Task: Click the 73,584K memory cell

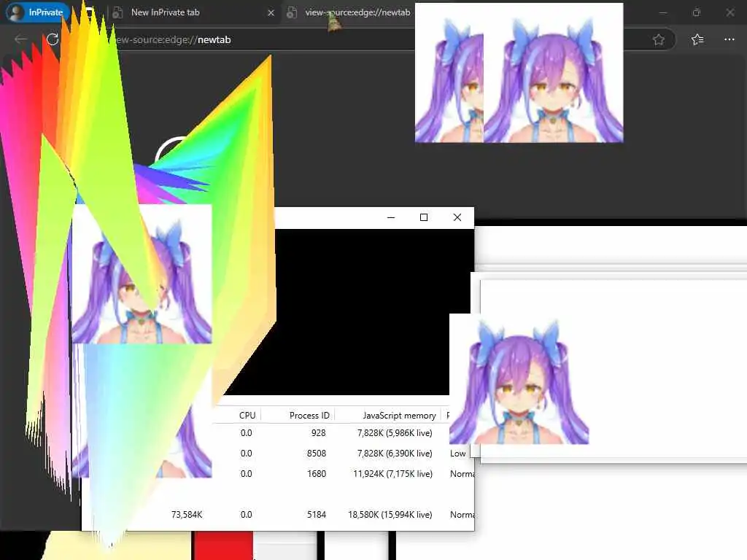Action: click(x=187, y=514)
